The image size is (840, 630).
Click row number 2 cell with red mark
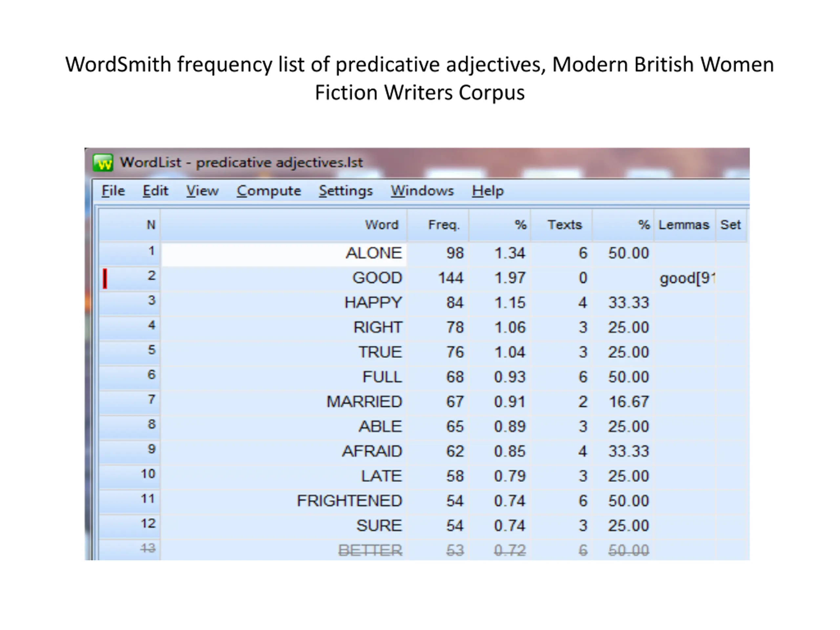pos(130,278)
